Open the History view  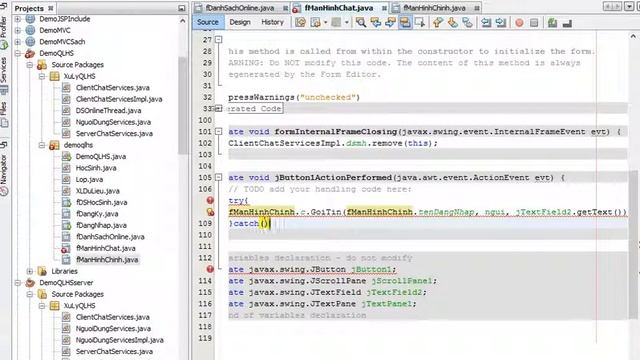(x=272, y=22)
